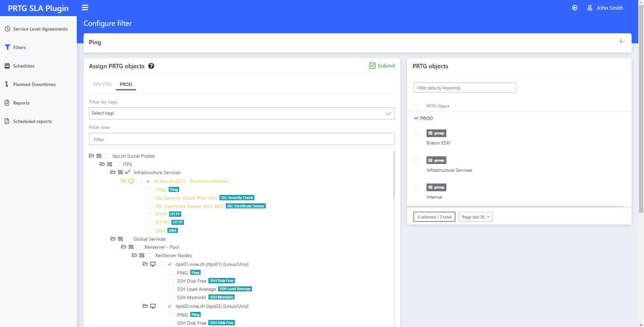The image size is (644, 327).
Task: Click the back arrow in Ping bar
Action: (x=622, y=41)
